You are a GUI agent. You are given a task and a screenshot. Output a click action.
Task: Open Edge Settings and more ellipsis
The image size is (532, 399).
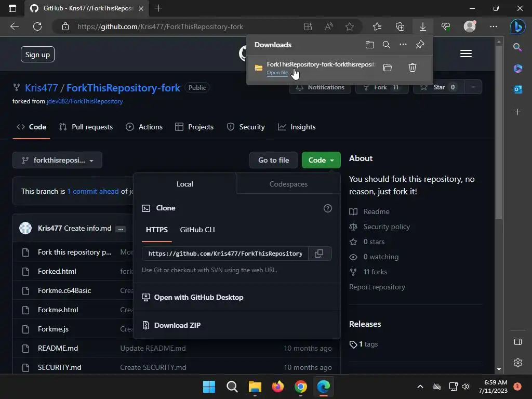494,26
